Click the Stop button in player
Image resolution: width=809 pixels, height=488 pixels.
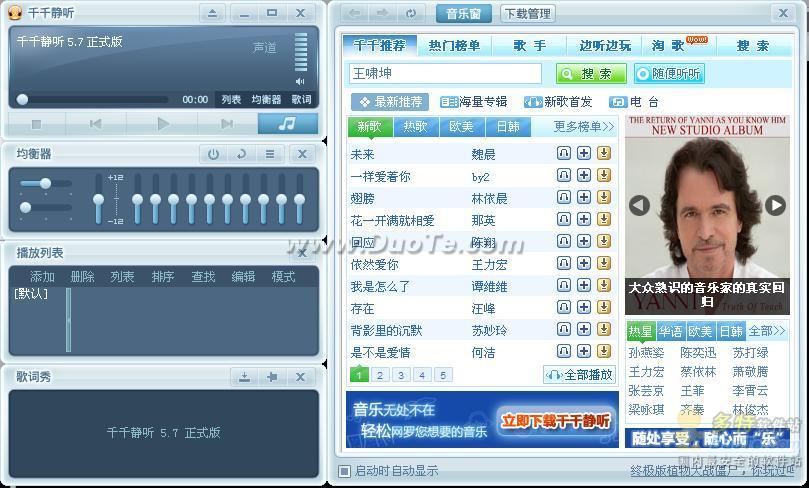pyautogui.click(x=36, y=124)
